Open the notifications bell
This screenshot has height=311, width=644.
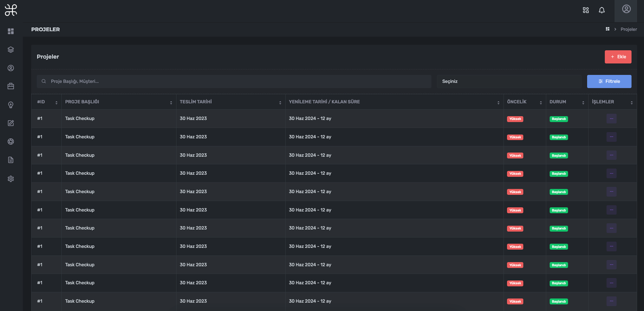[602, 10]
